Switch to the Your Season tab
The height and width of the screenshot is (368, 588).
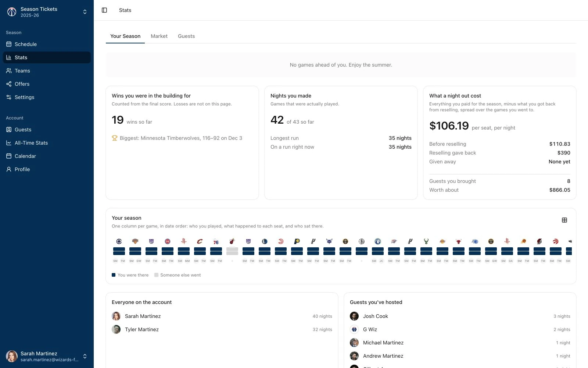pos(125,36)
